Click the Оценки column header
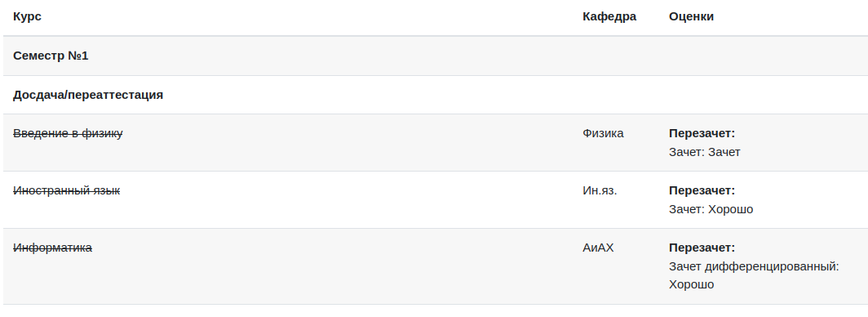 pyautogui.click(x=691, y=16)
